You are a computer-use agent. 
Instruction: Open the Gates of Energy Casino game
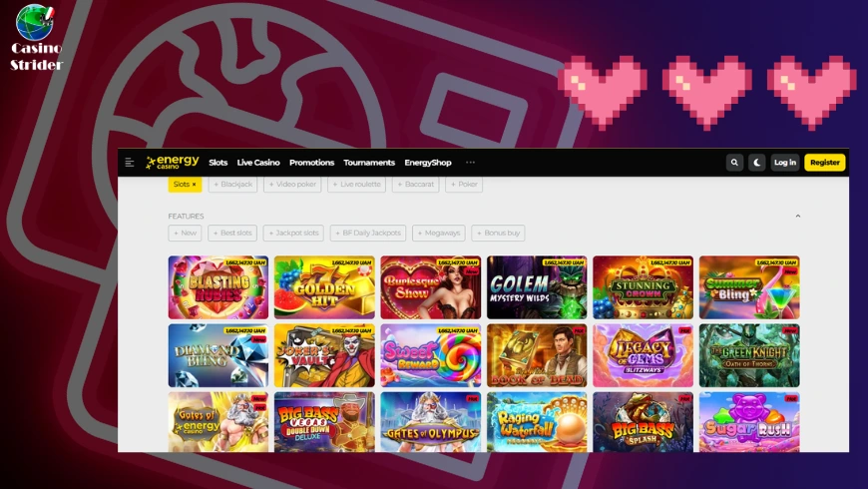click(x=218, y=422)
